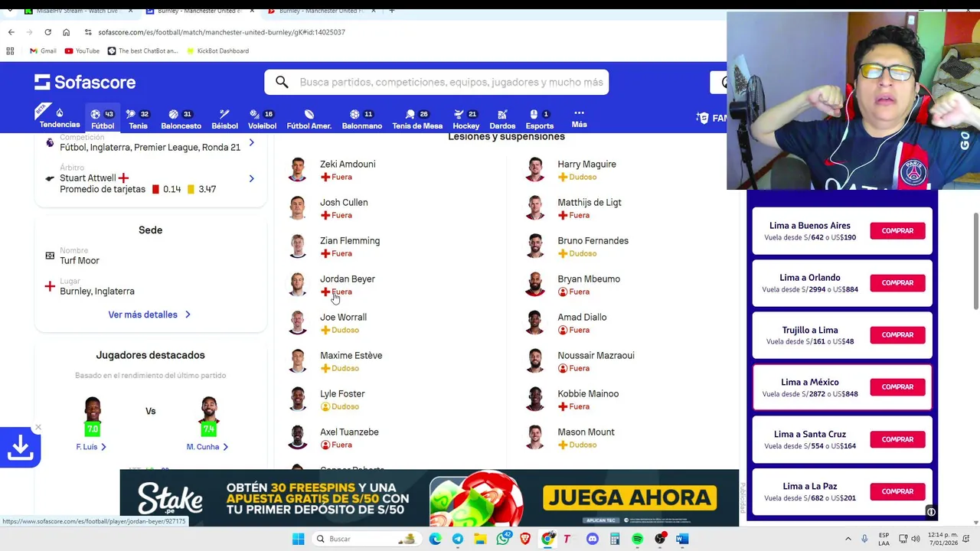Screen dimensions: 980x551
Task: Open Harry Maguire player page
Action: [586, 164]
